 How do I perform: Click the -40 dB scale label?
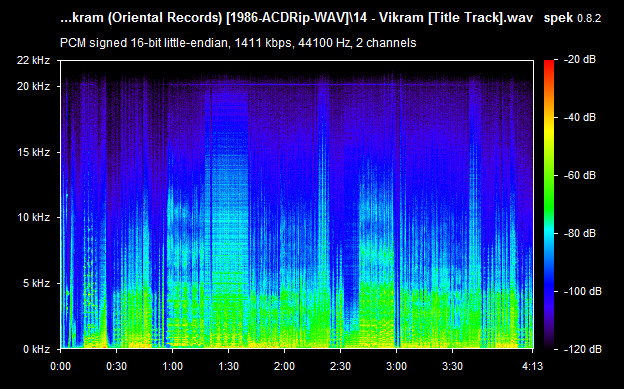[x=579, y=117]
